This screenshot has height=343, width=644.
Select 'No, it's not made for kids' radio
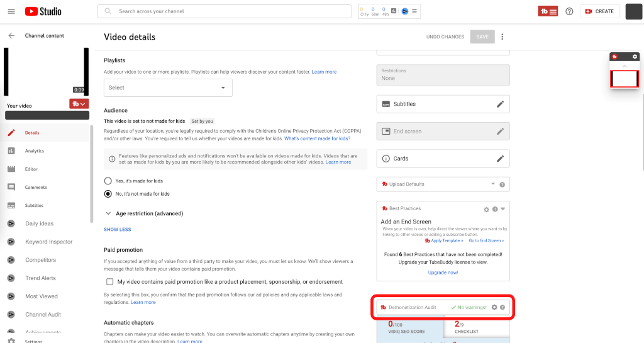(x=108, y=194)
